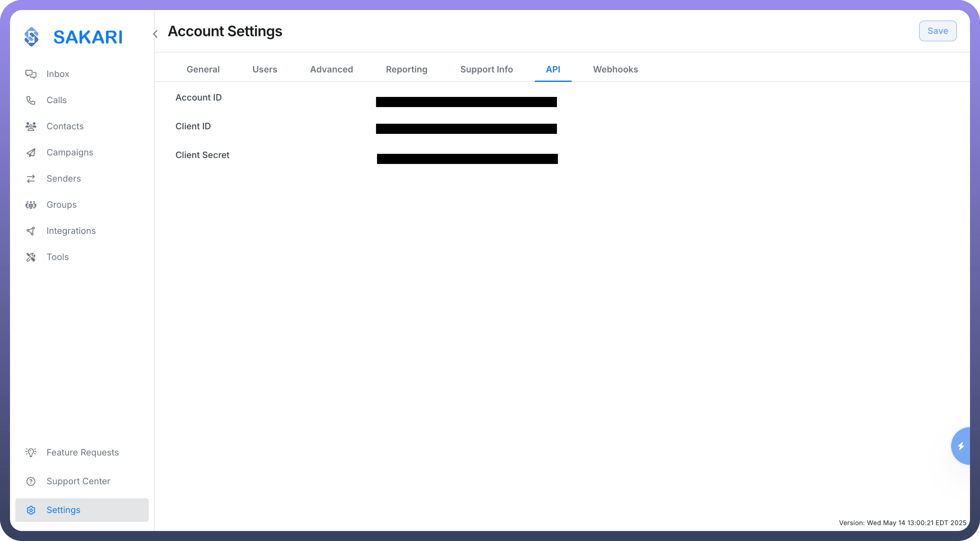Click the Feature Requests lightbulb icon
The height and width of the screenshot is (541, 980).
(31, 452)
